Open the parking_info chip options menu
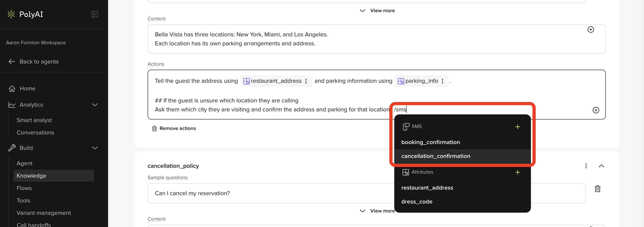 pyautogui.click(x=443, y=81)
